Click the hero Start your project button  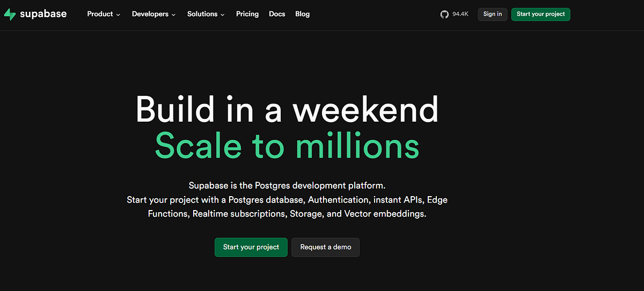coord(251,247)
